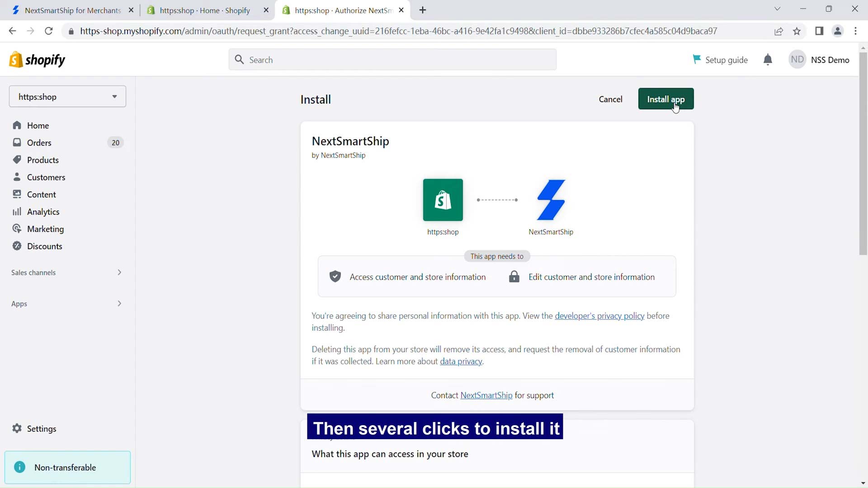
Task: Open Discounts in sidebar
Action: 44,246
